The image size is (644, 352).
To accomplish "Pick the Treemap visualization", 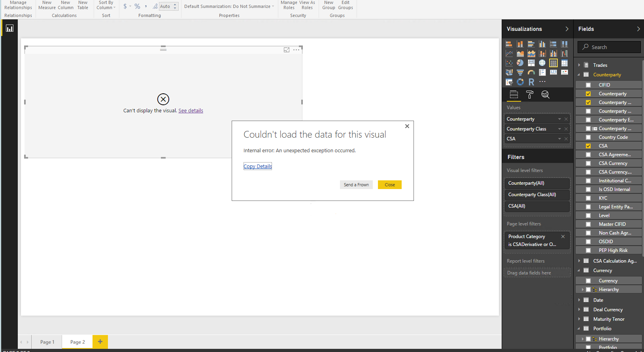I will pyautogui.click(x=531, y=63).
